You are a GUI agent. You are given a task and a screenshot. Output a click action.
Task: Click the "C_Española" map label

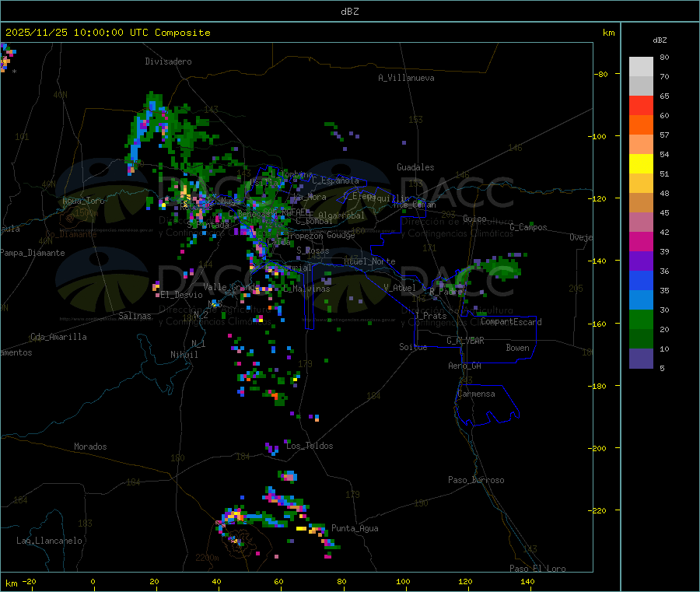(336, 180)
